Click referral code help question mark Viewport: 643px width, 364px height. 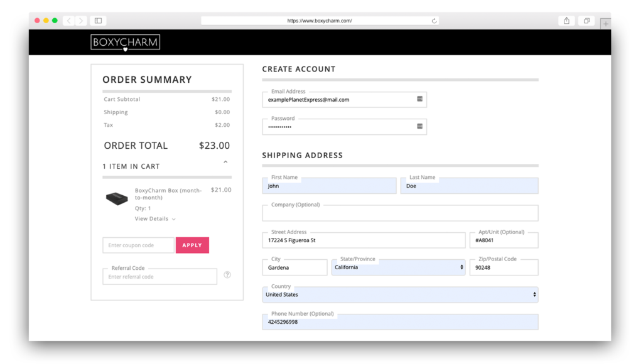pos(227,275)
